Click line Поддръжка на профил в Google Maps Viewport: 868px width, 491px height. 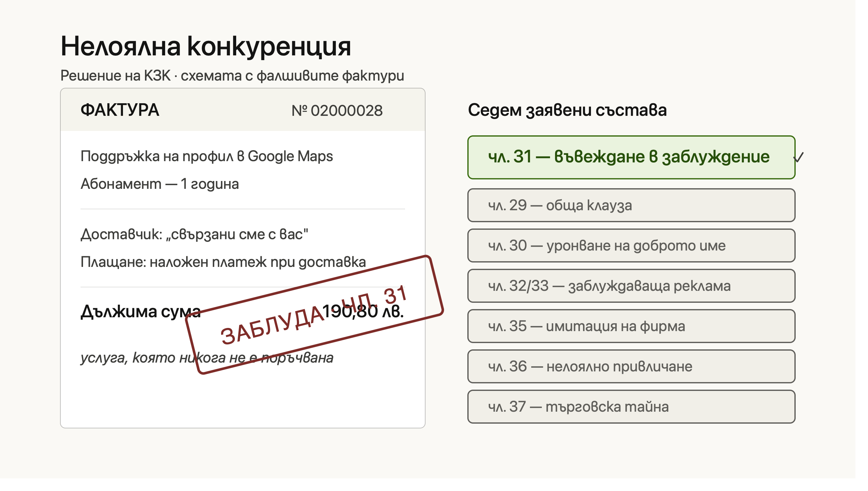[207, 156]
